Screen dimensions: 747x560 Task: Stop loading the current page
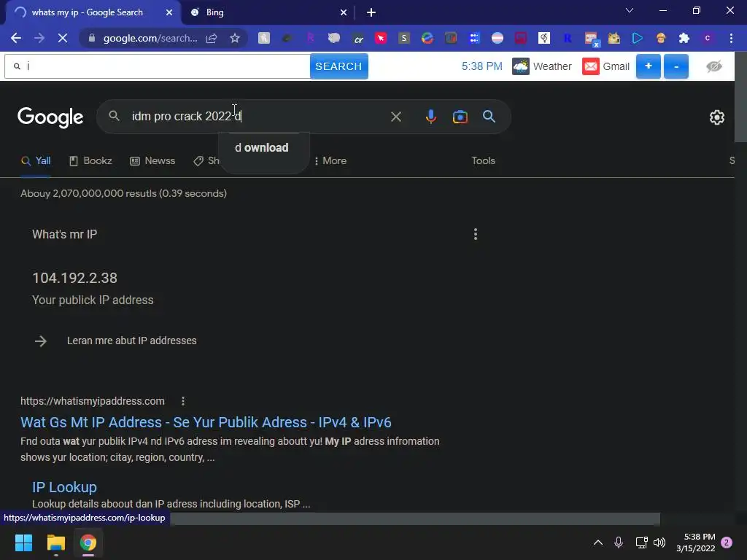pyautogui.click(x=63, y=38)
